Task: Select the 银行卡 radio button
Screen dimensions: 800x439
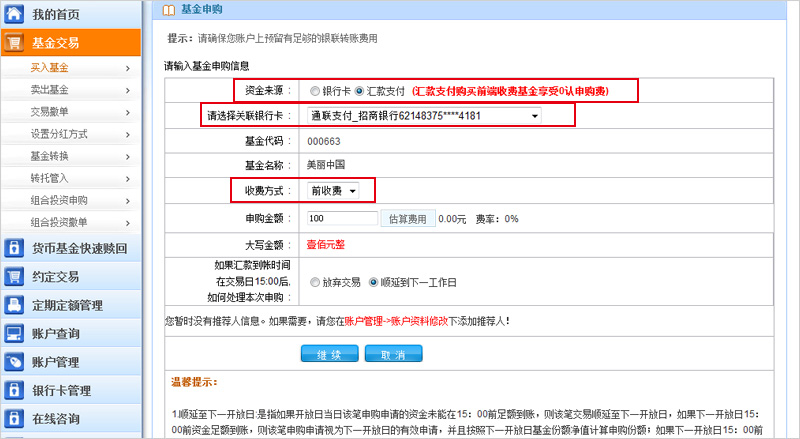Action: tap(315, 91)
